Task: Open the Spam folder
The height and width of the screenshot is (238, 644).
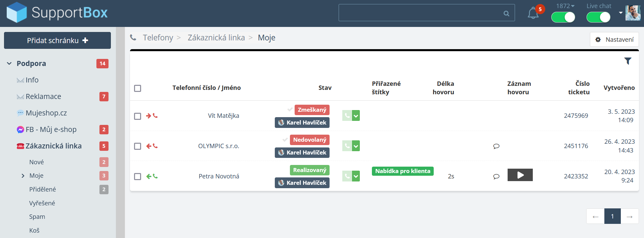Action: pos(37,217)
